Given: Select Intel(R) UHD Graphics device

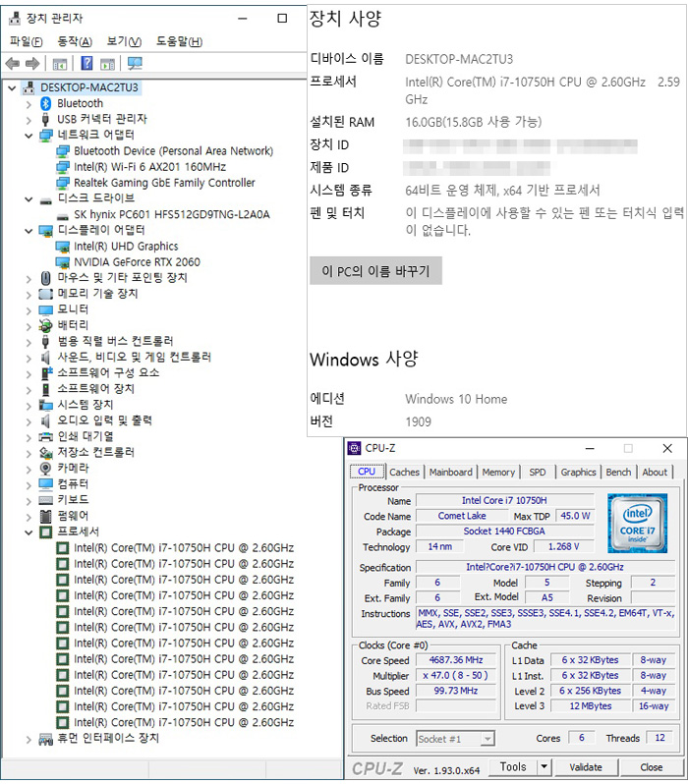Looking at the screenshot, I should [x=126, y=246].
